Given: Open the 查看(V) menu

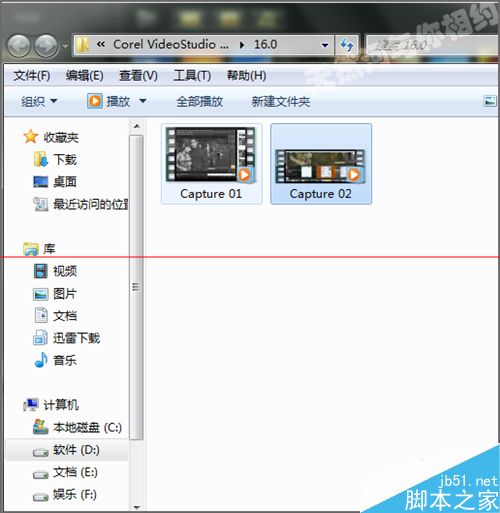Looking at the screenshot, I should (x=138, y=76).
